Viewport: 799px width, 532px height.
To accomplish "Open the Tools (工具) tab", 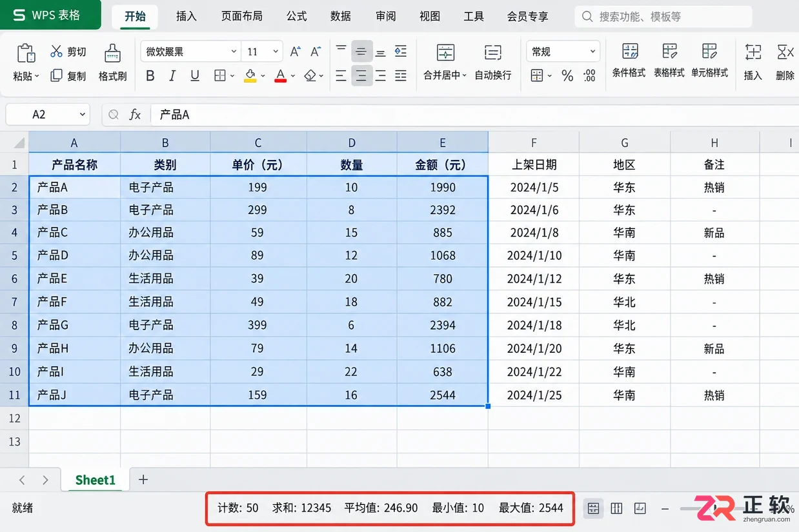I will pyautogui.click(x=474, y=16).
